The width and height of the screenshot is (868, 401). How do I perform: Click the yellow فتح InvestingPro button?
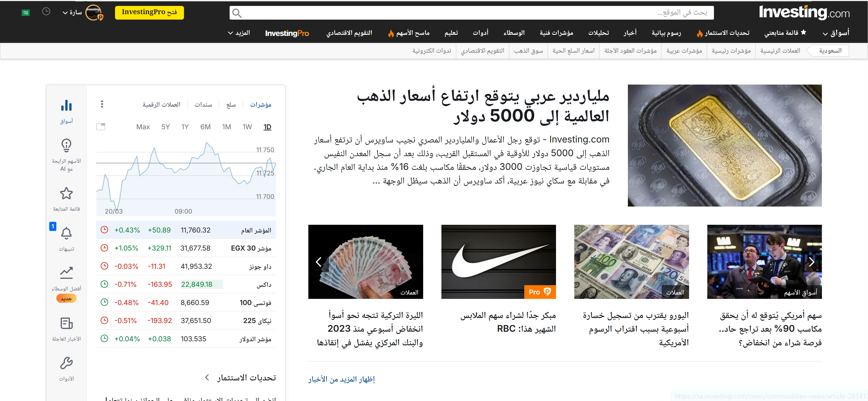pos(149,13)
